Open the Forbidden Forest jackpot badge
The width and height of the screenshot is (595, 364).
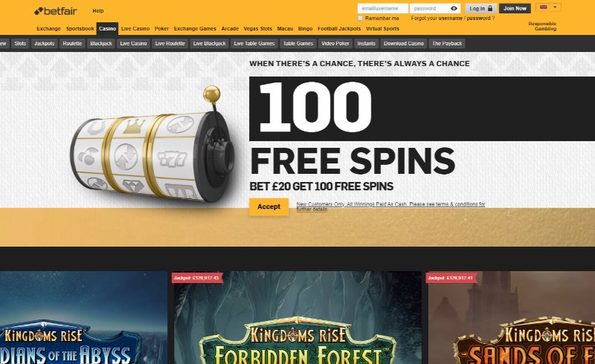pyautogui.click(x=196, y=278)
